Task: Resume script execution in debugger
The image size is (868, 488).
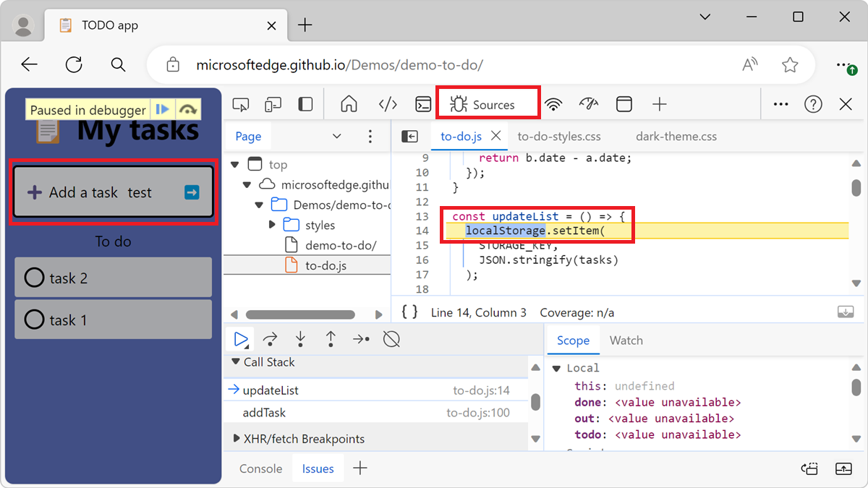Action: pos(239,338)
